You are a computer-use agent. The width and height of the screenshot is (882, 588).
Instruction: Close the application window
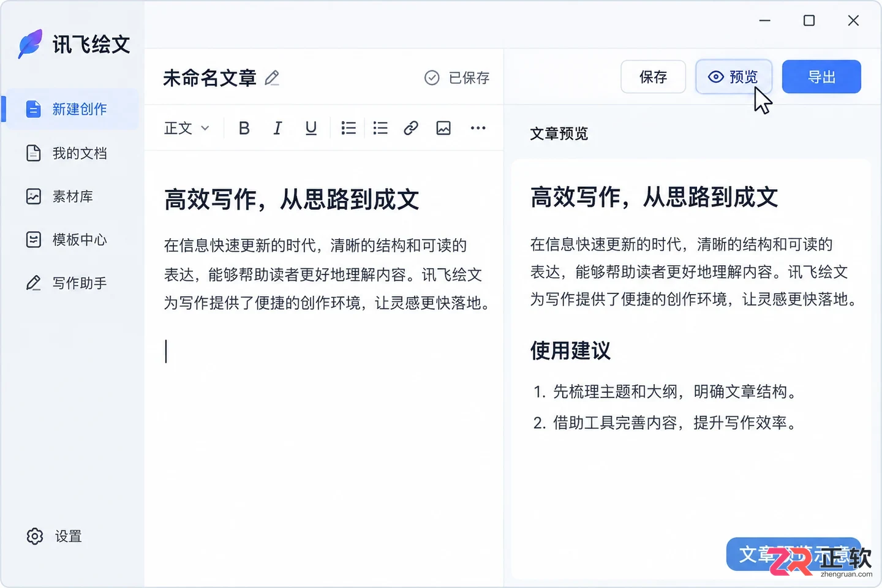point(853,21)
